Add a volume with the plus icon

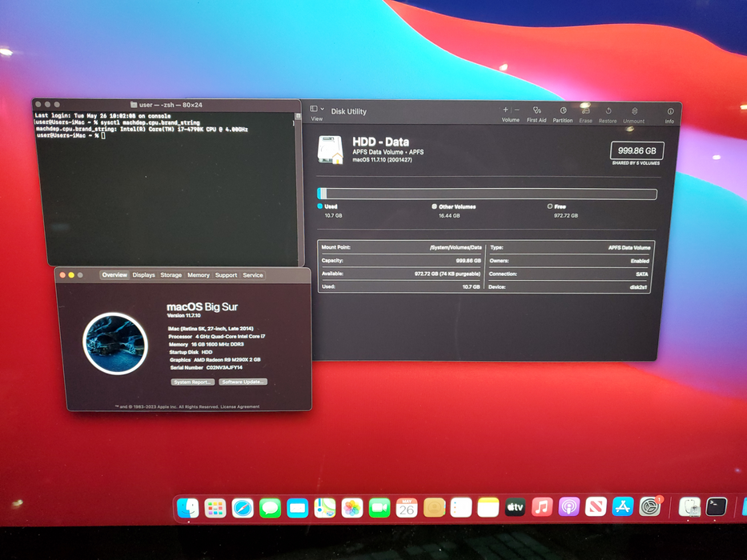[x=505, y=110]
